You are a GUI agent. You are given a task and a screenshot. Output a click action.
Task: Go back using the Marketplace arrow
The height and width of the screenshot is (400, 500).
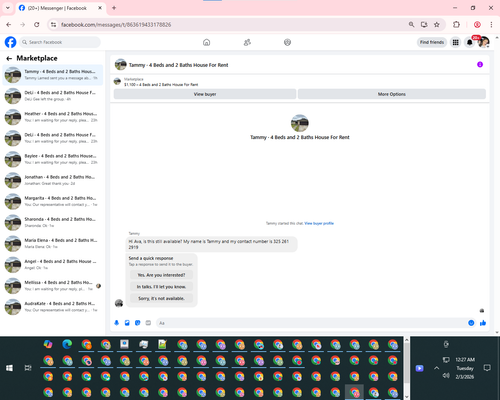pyautogui.click(x=9, y=58)
